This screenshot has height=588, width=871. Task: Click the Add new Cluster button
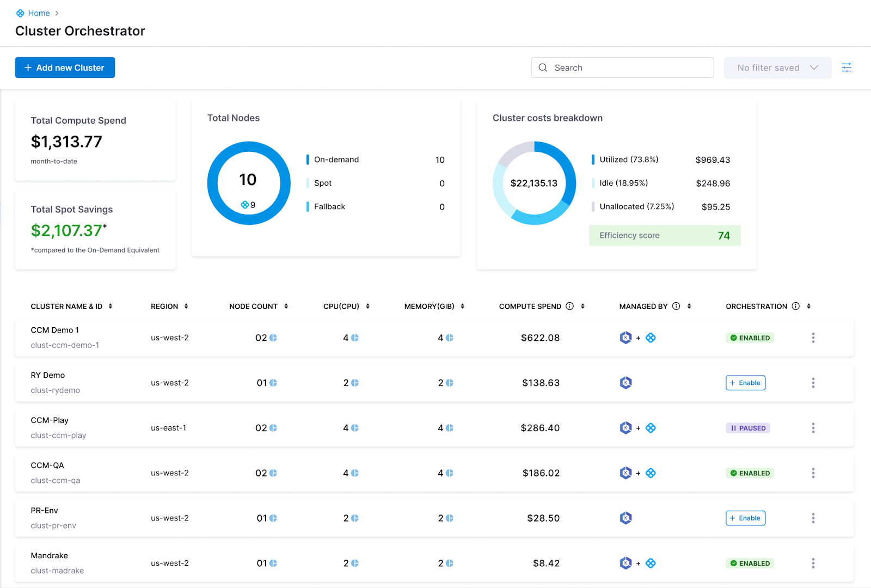65,68
